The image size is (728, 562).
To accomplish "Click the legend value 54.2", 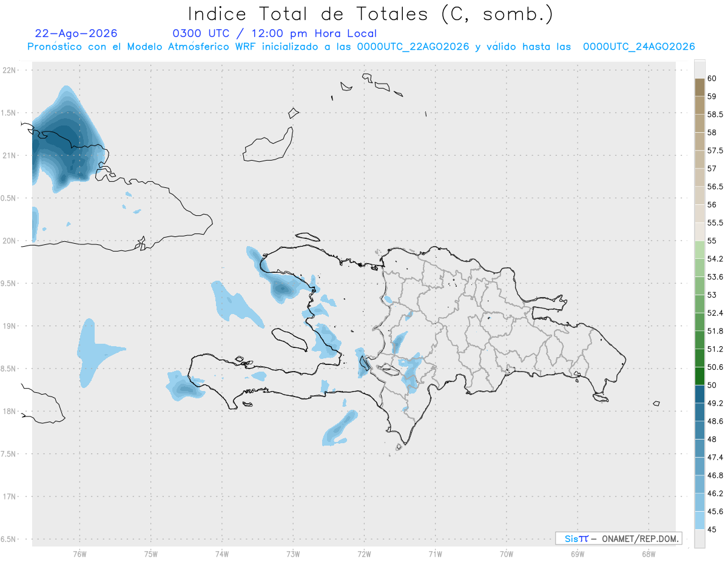I will (715, 259).
